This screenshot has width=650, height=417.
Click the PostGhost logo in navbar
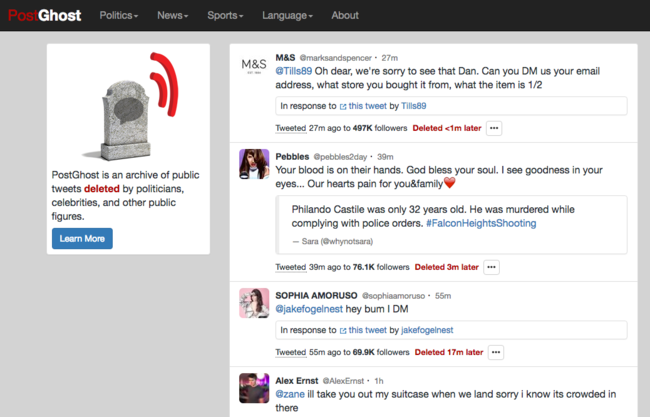45,16
